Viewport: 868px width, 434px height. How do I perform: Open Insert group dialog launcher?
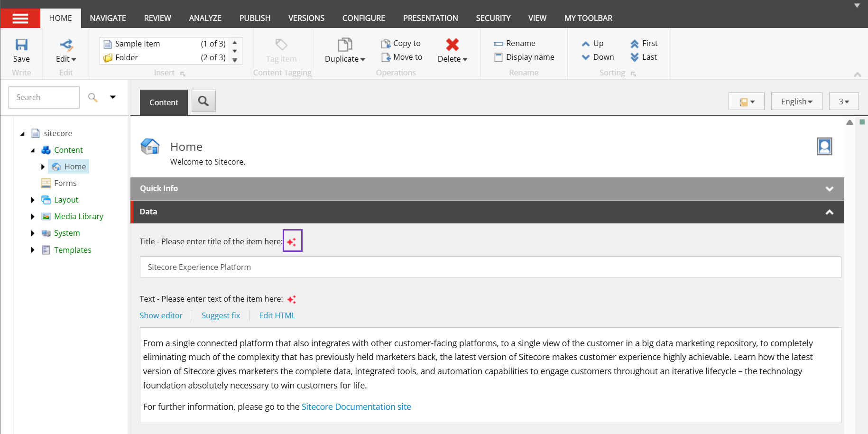click(183, 74)
